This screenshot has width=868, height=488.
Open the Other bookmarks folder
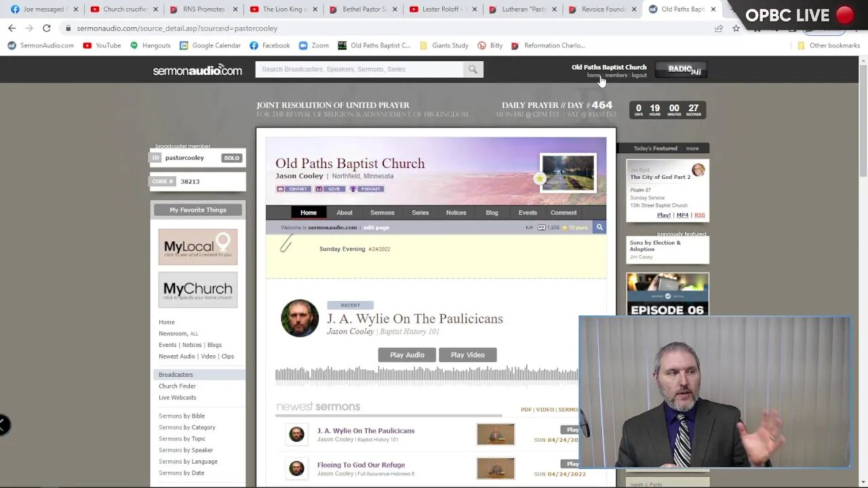pos(829,45)
